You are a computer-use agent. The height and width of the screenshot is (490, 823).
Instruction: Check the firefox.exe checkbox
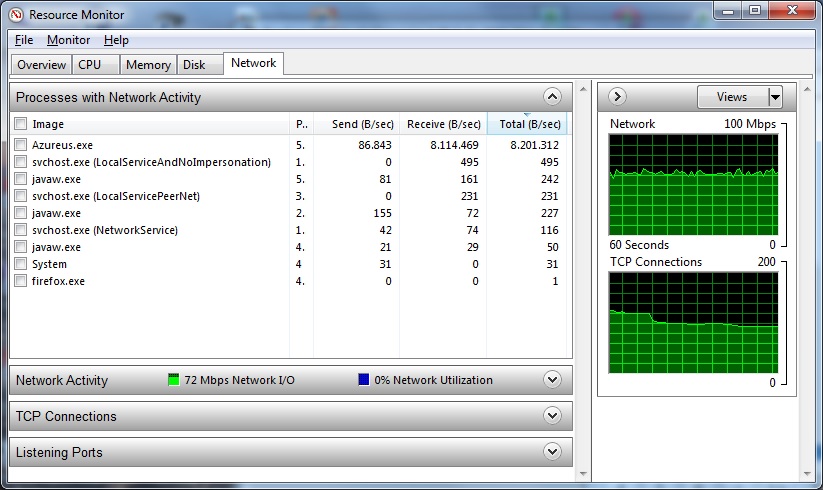tap(20, 281)
